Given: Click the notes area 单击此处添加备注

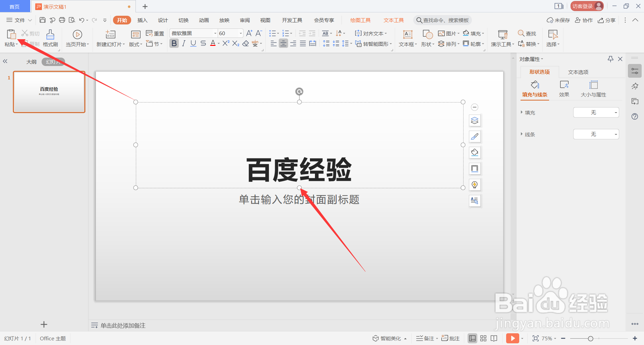Looking at the screenshot, I should (123, 325).
